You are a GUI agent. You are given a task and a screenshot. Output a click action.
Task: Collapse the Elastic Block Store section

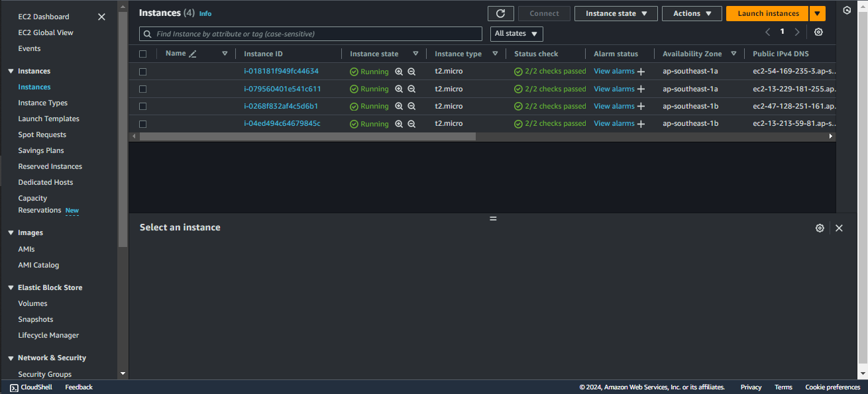pyautogui.click(x=11, y=287)
